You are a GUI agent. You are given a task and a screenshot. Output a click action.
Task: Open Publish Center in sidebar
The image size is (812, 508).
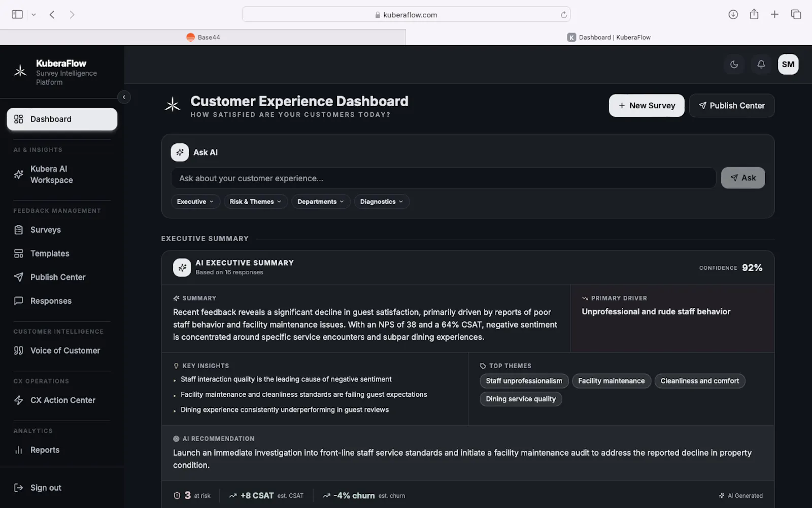[62, 277]
